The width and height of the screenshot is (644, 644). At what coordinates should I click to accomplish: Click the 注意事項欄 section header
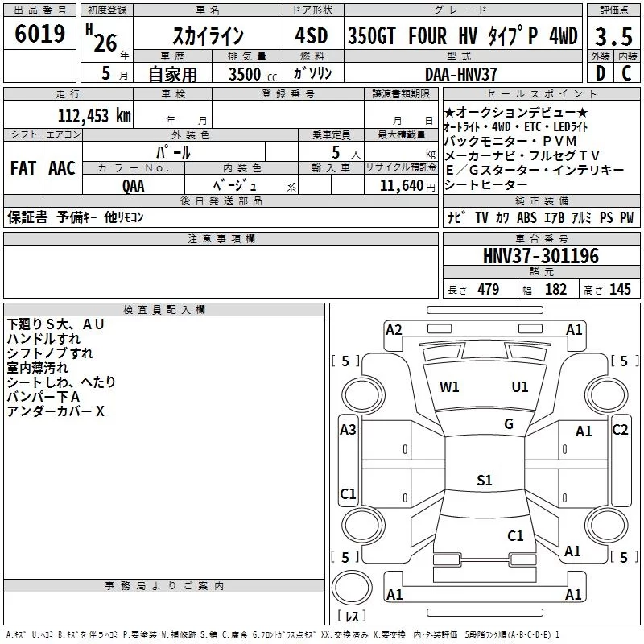click(221, 238)
